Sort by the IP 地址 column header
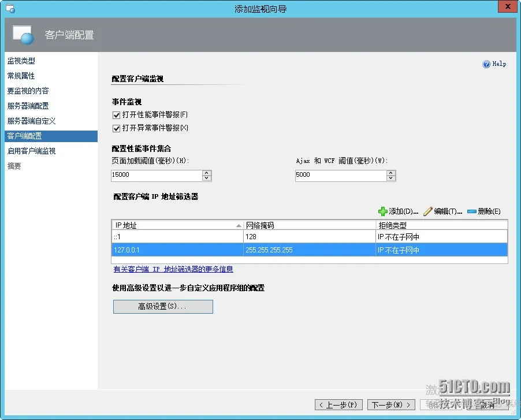The height and width of the screenshot is (420, 521). [178, 225]
